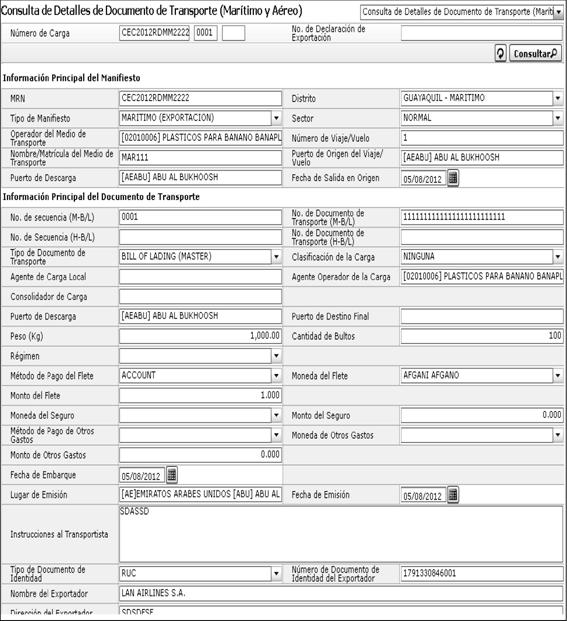
Task: Click Fecha de Salida en Origen date field
Action: pos(423,179)
